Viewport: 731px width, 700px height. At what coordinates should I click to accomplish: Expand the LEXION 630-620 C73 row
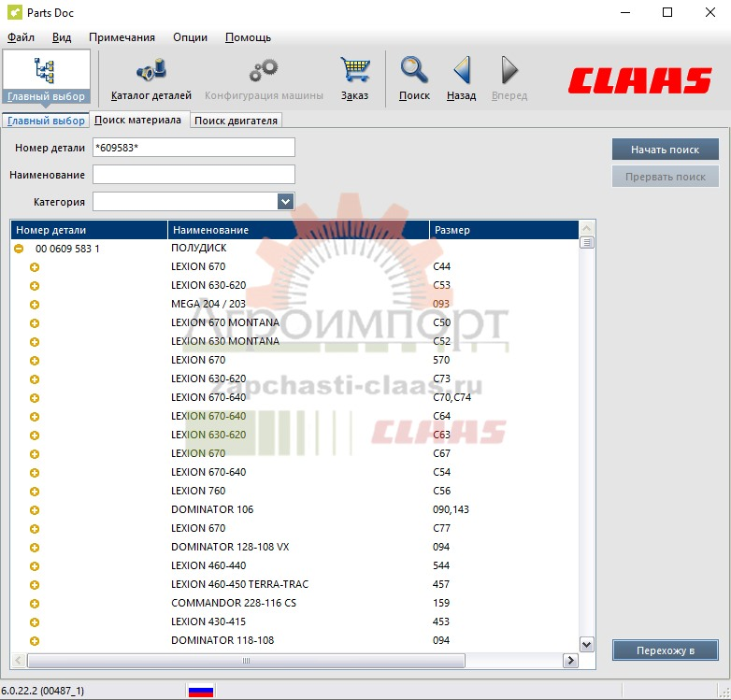tap(35, 379)
